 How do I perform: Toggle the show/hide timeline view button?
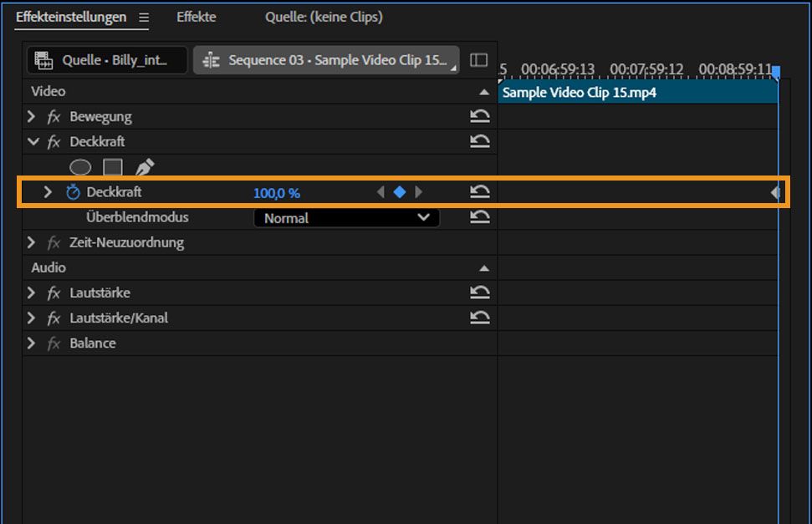(478, 59)
